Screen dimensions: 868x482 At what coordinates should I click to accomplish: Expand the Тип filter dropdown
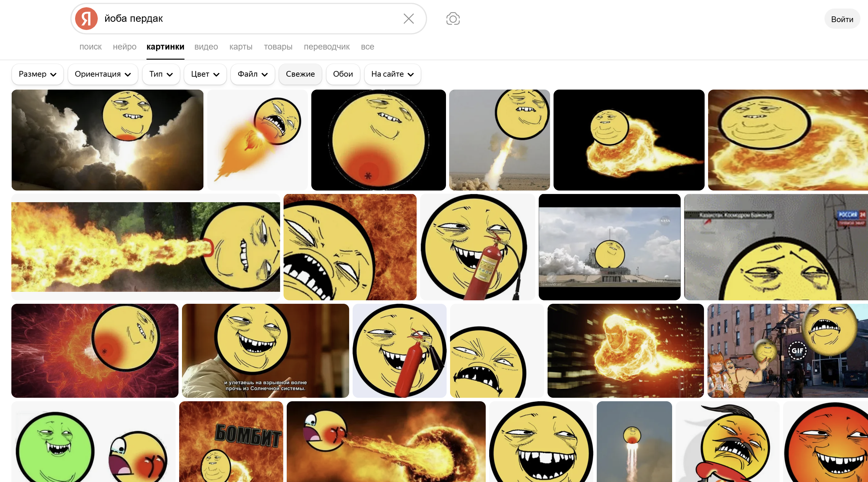point(161,74)
